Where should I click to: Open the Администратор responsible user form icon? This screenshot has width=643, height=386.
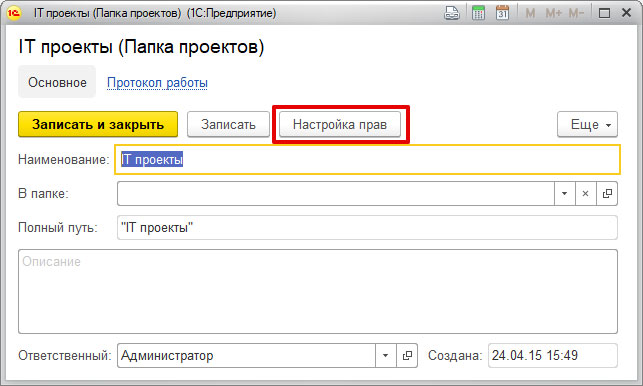pos(407,355)
